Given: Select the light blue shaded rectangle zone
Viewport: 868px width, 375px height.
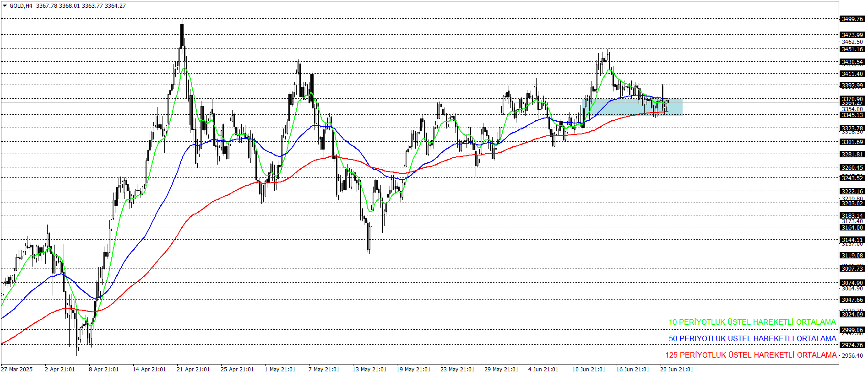Looking at the screenshot, I should [632, 107].
